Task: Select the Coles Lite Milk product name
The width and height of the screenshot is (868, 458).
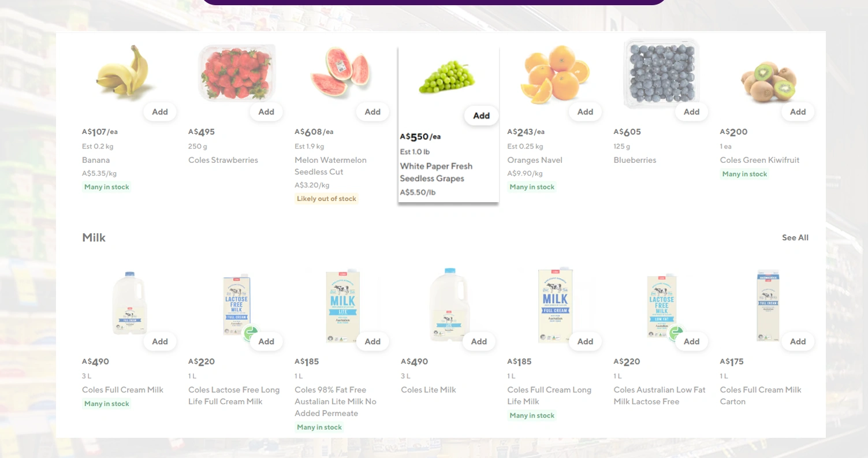Action: pyautogui.click(x=428, y=390)
